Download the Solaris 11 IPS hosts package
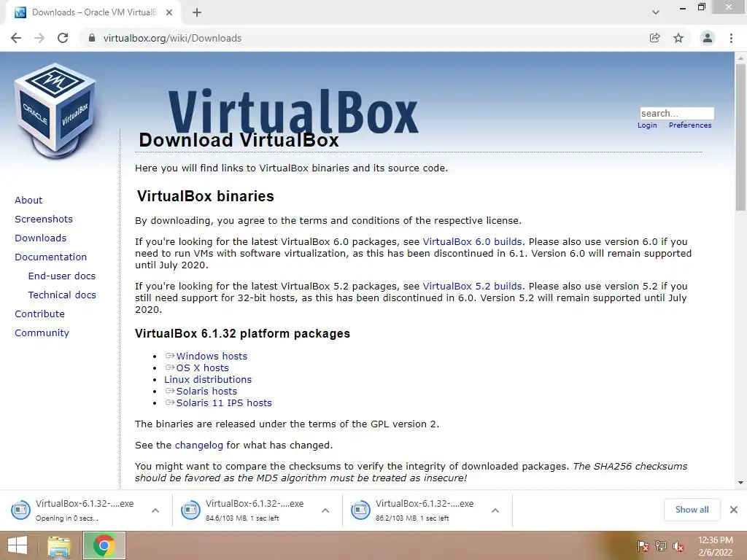 point(224,402)
